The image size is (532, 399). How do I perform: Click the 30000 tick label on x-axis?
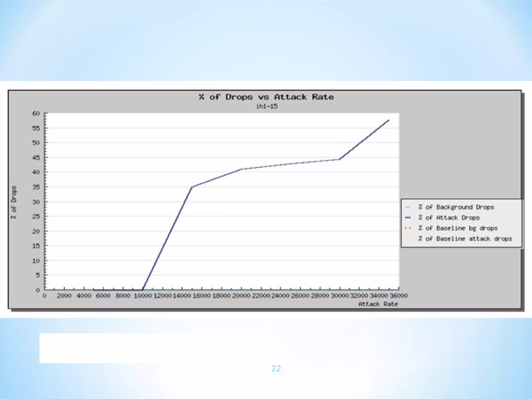pyautogui.click(x=340, y=296)
